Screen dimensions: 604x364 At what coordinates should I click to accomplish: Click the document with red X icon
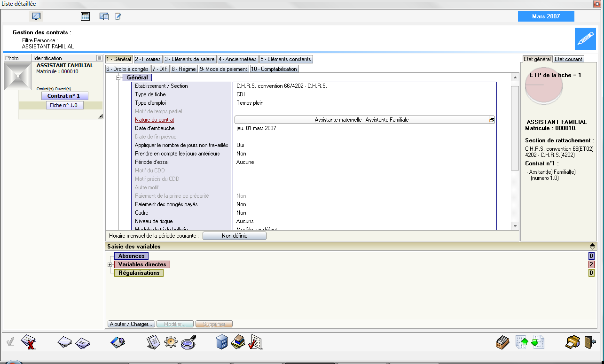point(29,342)
